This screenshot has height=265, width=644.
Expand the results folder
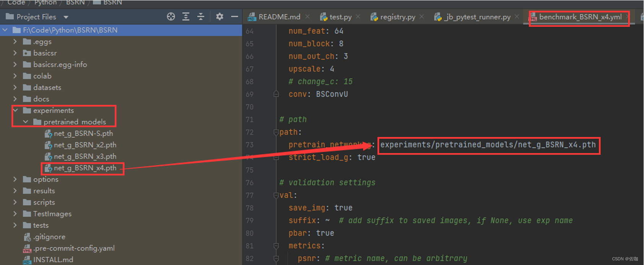pyautogui.click(x=15, y=191)
